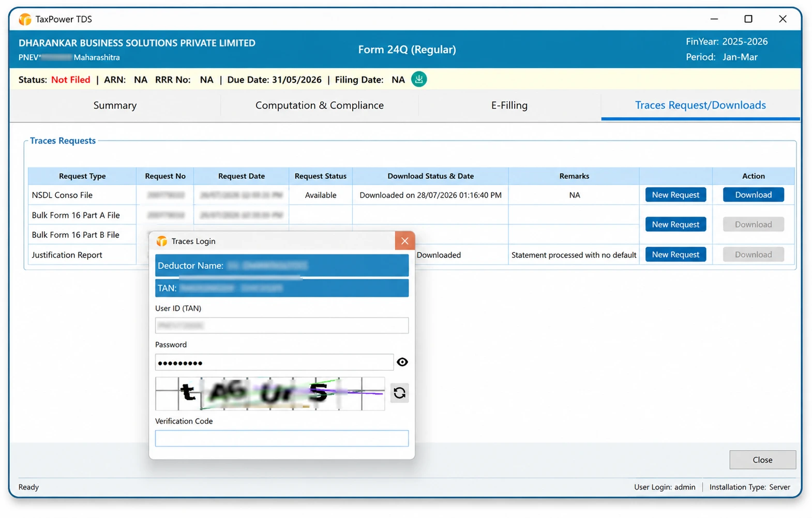Download the NSDL Conso File

pyautogui.click(x=753, y=195)
